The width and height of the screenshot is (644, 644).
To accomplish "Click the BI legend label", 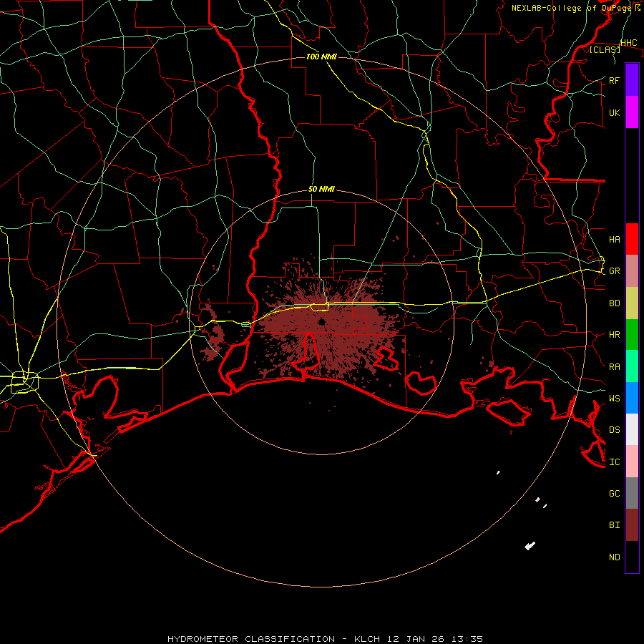I will [614, 525].
